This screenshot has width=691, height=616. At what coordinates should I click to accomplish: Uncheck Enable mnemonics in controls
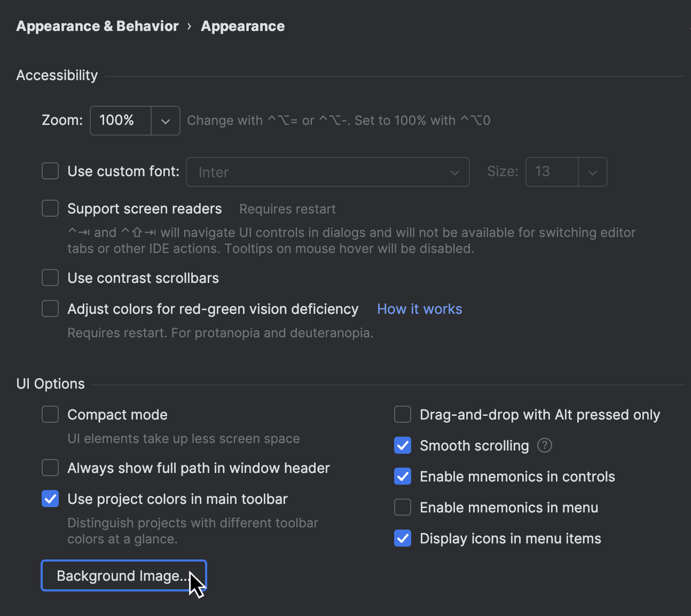click(402, 476)
